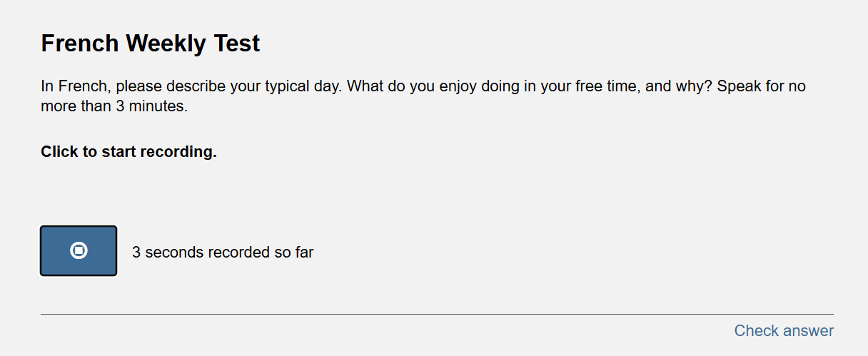
Task: Click the 'Click to start recording.' label
Action: tap(128, 152)
